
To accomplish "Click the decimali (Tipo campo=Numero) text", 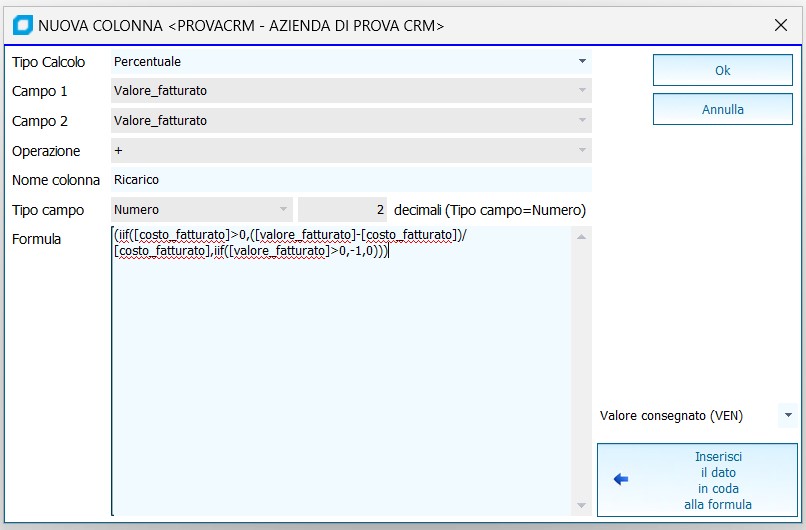I will pos(490,210).
